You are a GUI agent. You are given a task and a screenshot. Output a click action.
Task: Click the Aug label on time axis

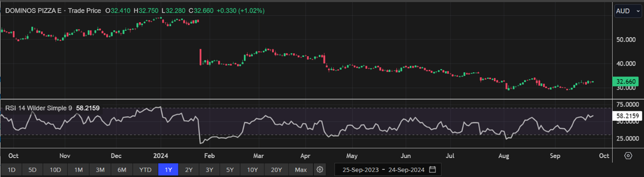(504, 156)
